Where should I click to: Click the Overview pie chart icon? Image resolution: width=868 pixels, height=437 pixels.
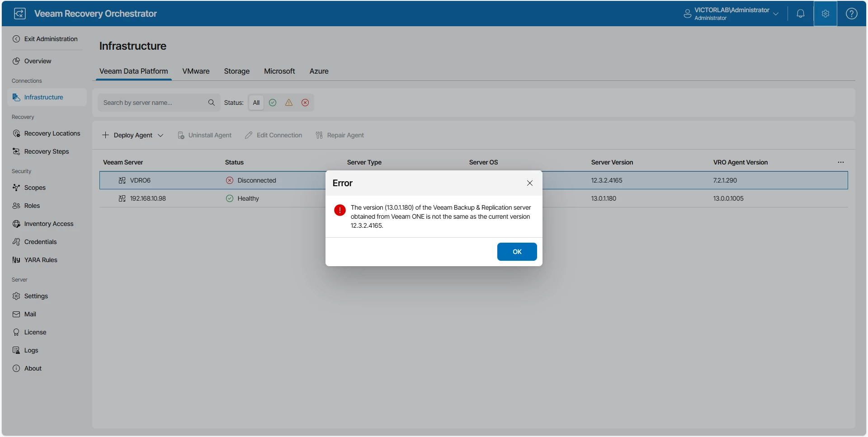click(16, 61)
